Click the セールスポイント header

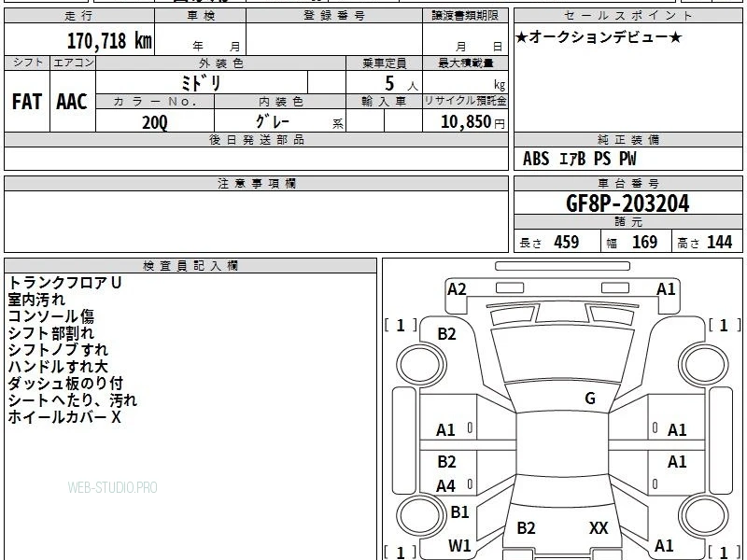pyautogui.click(x=627, y=16)
